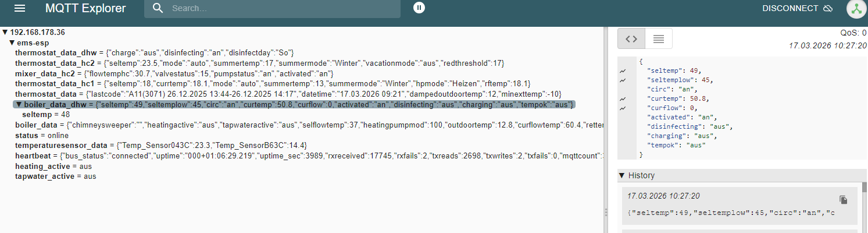Copy the history entry to clipboard
The image size is (868, 233).
pyautogui.click(x=844, y=199)
